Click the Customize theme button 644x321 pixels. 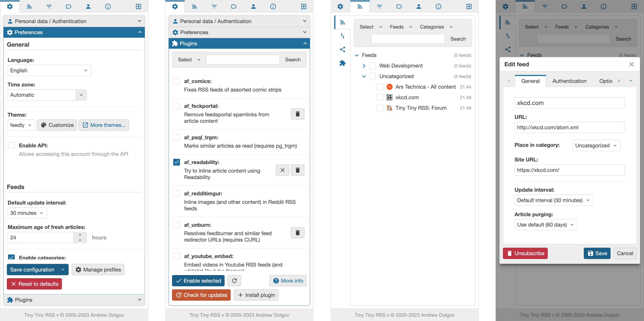(x=57, y=125)
